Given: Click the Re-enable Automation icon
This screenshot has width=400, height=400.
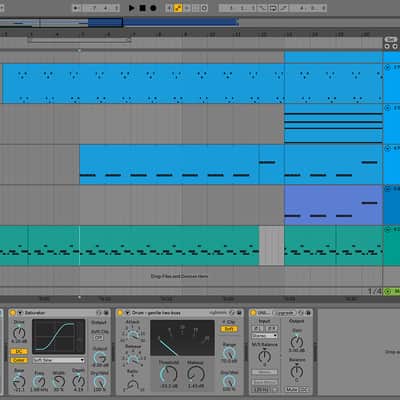Looking at the screenshot, I should [187, 8].
